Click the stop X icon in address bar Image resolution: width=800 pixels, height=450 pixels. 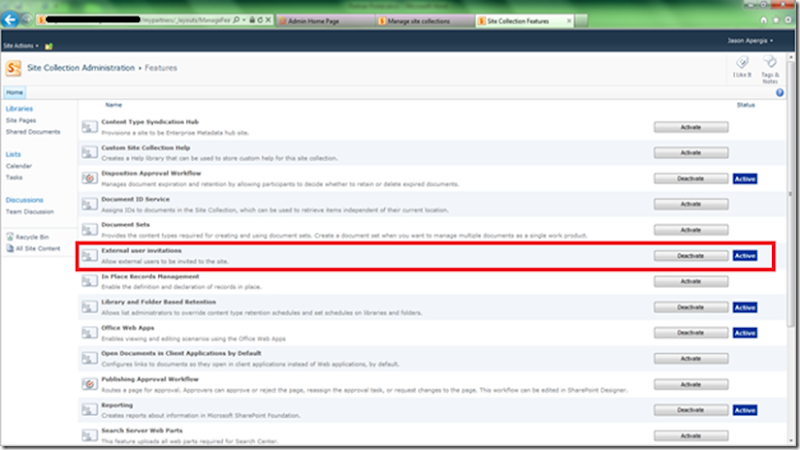[x=268, y=20]
